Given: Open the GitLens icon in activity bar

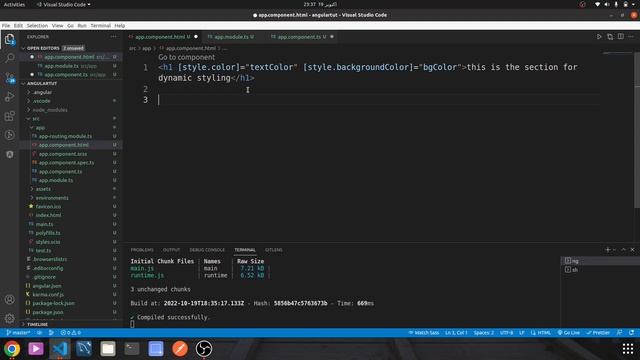Looking at the screenshot, I should [9, 135].
